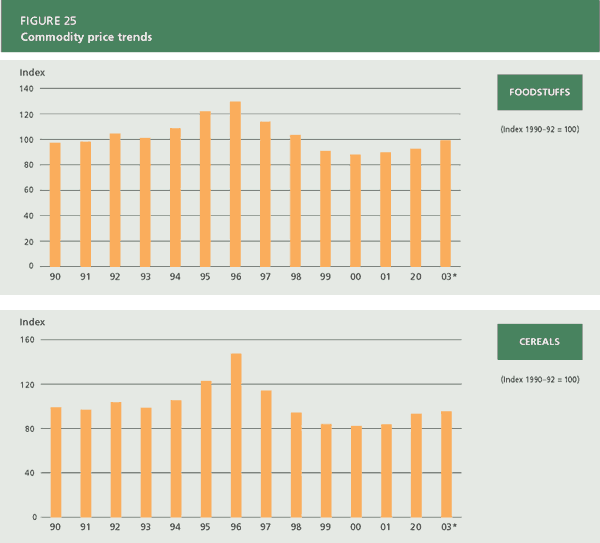This screenshot has width=600, height=543.
Task: Click the 'Commodity price trends' title text
Action: tap(87, 38)
